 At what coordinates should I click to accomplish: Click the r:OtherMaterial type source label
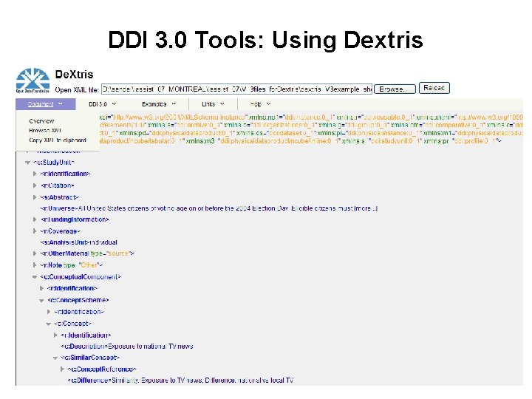(87, 253)
